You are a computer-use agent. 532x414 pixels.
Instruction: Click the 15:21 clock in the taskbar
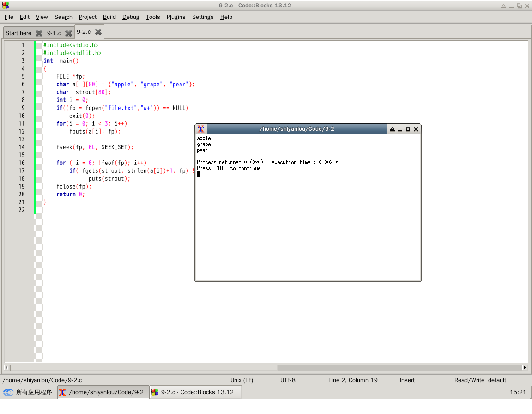click(518, 392)
